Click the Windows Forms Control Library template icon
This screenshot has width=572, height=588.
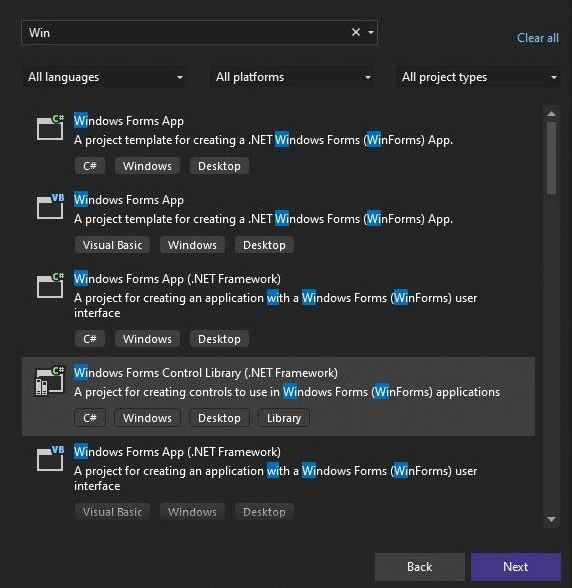pyautogui.click(x=50, y=381)
